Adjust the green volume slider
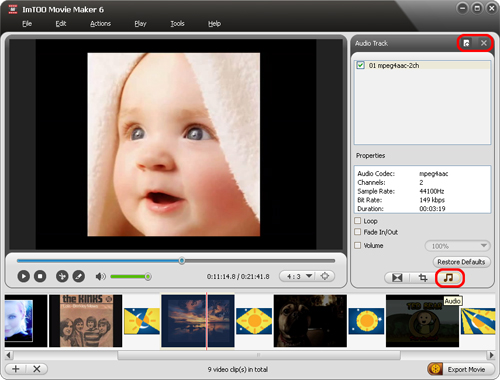This screenshot has height=380, width=500. [x=131, y=276]
